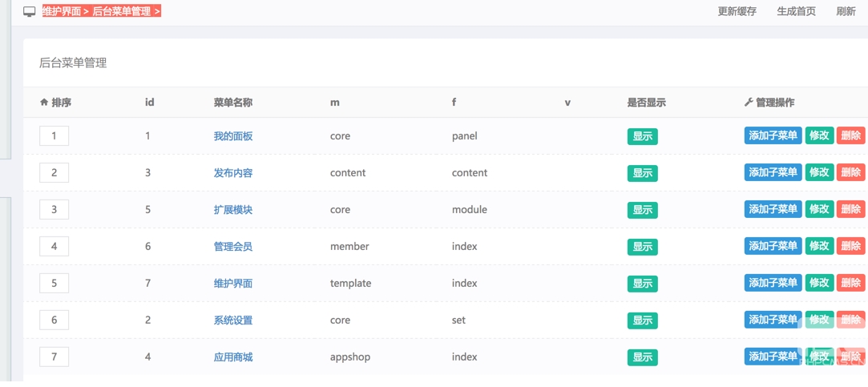Click the home icon in 排序 header

(x=44, y=103)
